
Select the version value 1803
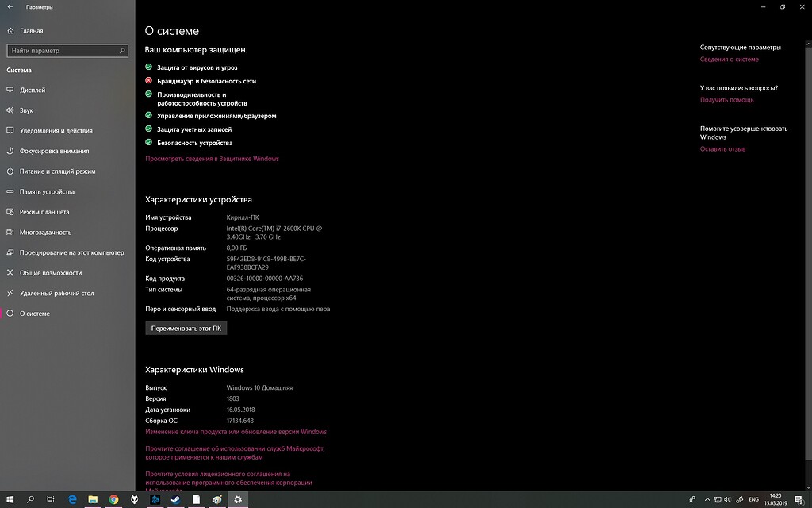232,398
